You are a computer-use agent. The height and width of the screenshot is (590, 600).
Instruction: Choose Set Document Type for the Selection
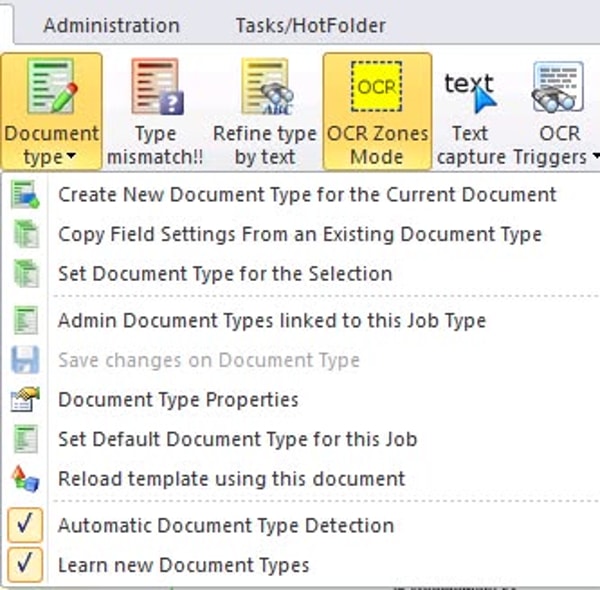tap(225, 274)
